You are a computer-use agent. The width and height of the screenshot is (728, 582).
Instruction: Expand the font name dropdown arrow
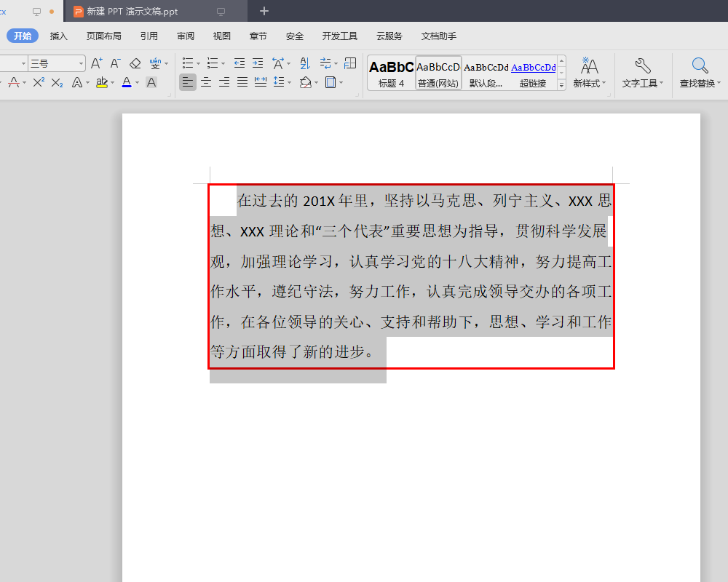pos(23,63)
